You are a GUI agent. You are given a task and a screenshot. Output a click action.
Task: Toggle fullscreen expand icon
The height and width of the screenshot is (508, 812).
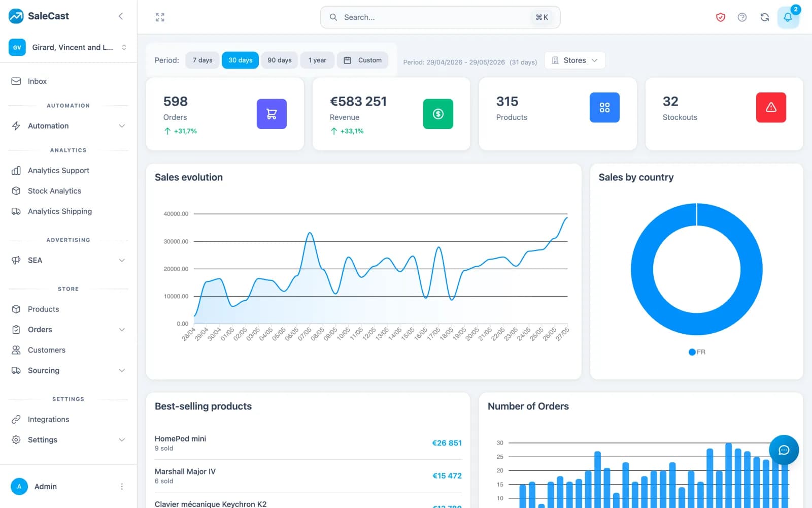160,17
